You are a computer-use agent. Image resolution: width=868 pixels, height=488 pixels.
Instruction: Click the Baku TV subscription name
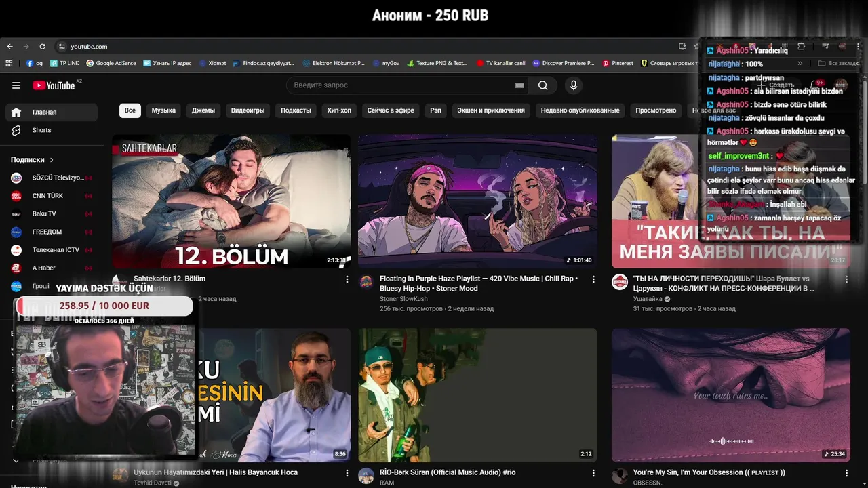click(44, 214)
